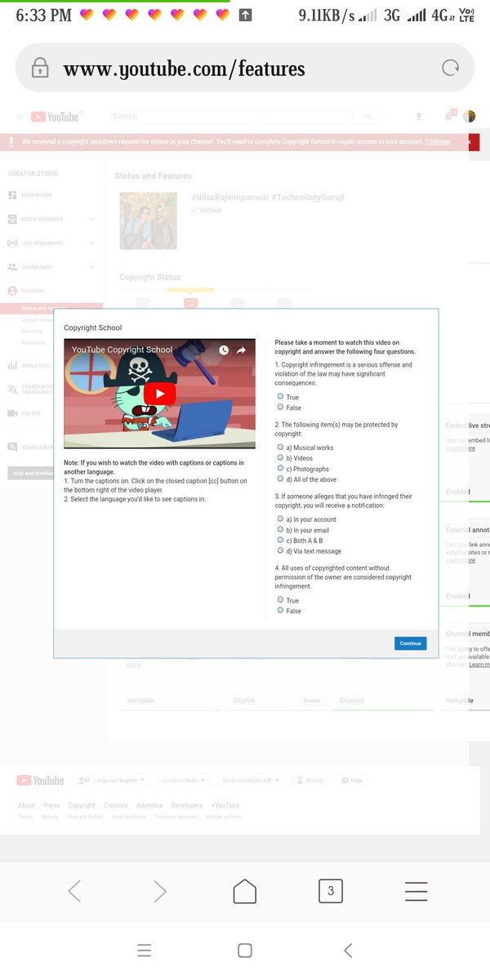Select True for question 4
490x980 pixels.
(x=280, y=599)
